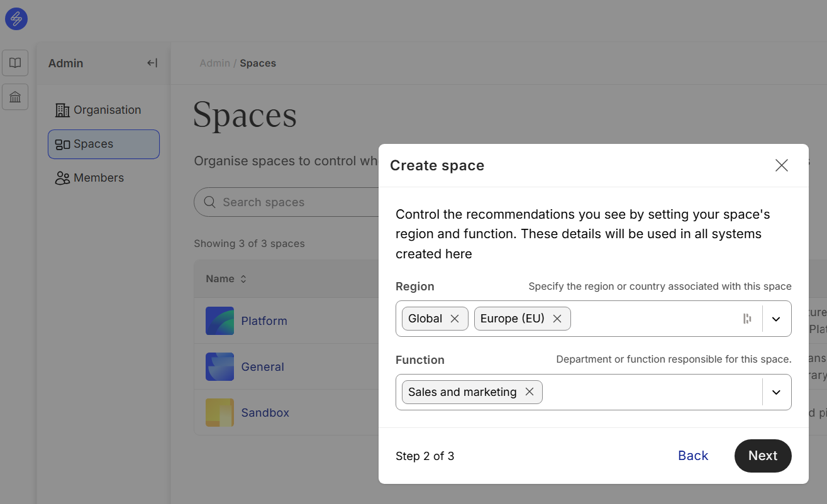
Task: Open the General space link
Action: (262, 367)
